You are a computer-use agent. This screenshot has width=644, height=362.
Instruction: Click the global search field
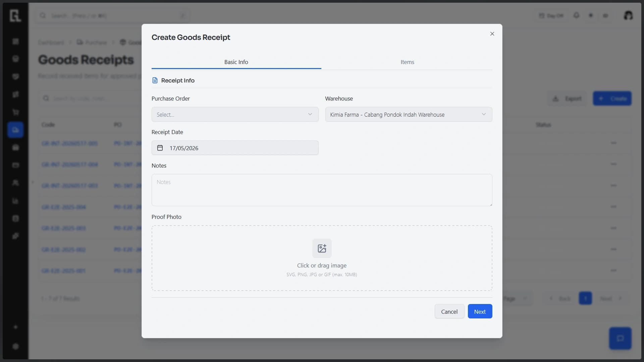point(112,16)
